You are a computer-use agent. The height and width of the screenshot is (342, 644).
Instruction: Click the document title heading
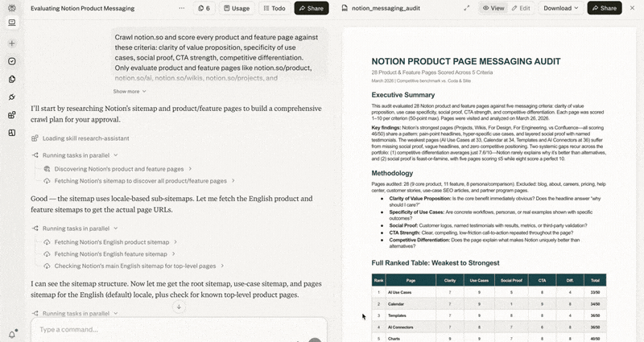pyautogui.click(x=466, y=62)
